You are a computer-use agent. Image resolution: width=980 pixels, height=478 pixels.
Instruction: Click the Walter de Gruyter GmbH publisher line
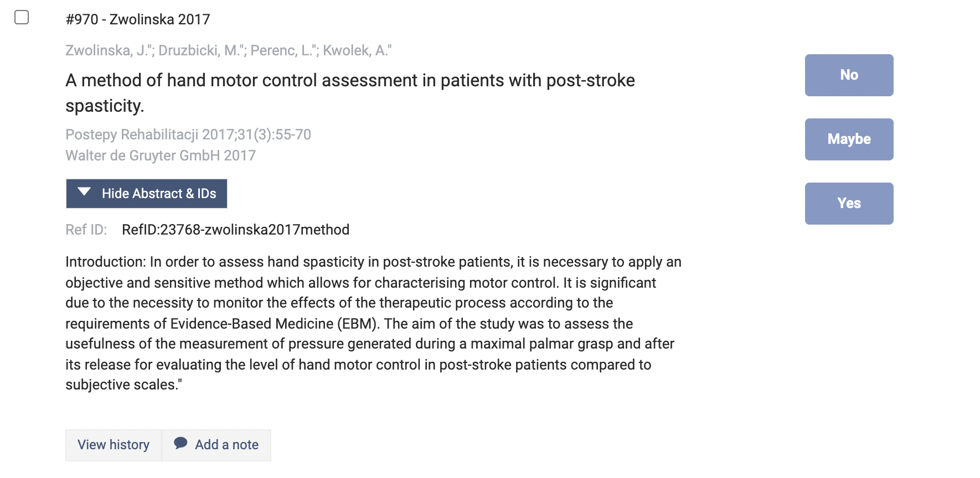[x=161, y=155]
